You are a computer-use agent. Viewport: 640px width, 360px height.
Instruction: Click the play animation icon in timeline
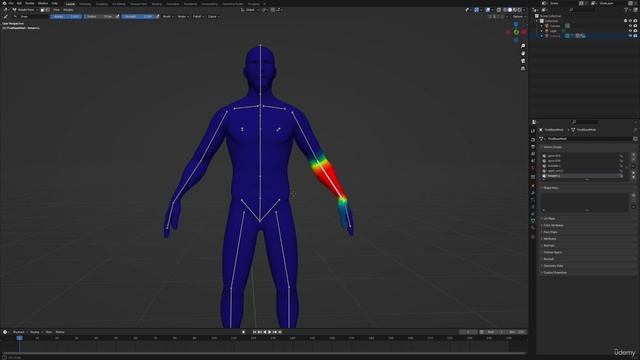click(269, 332)
